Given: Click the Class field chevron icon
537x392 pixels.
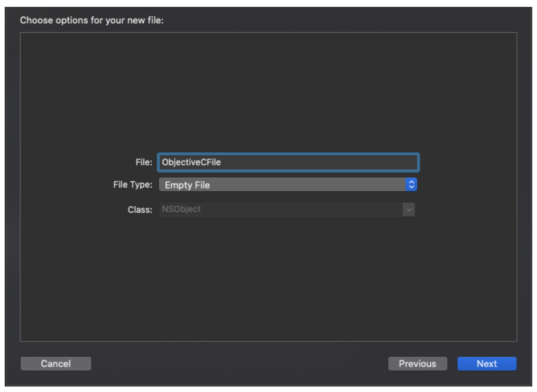Looking at the screenshot, I should (x=409, y=210).
